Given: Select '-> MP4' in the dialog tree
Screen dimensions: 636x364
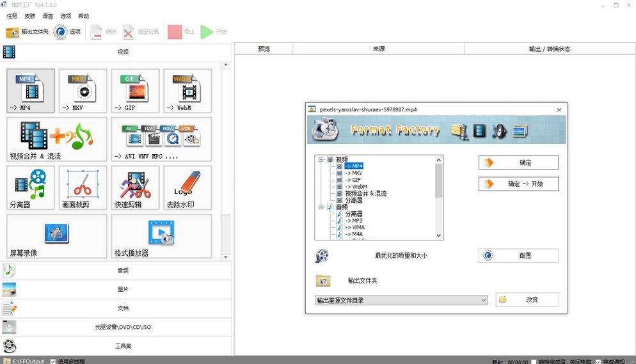Looking at the screenshot, I should click(354, 166).
